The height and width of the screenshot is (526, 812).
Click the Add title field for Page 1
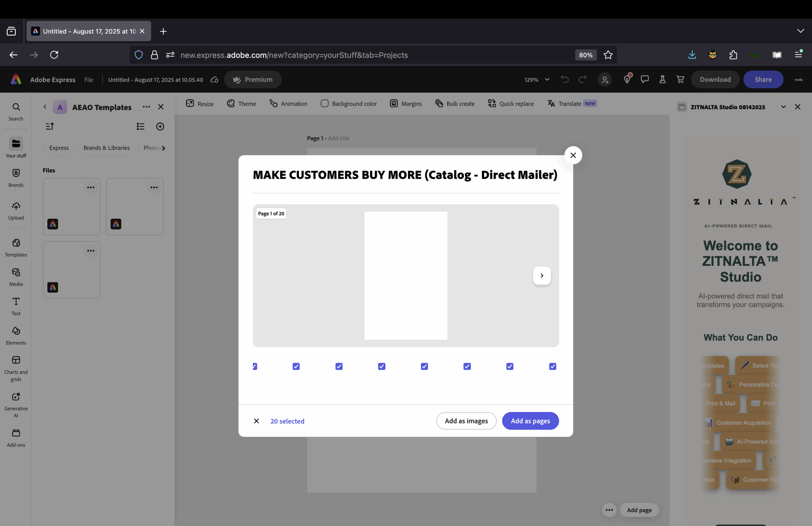(338, 138)
